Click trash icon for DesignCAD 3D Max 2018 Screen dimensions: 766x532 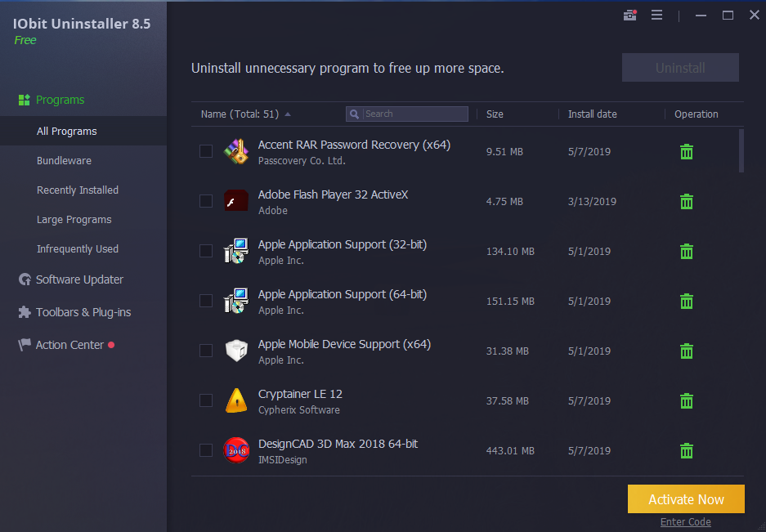coord(687,451)
